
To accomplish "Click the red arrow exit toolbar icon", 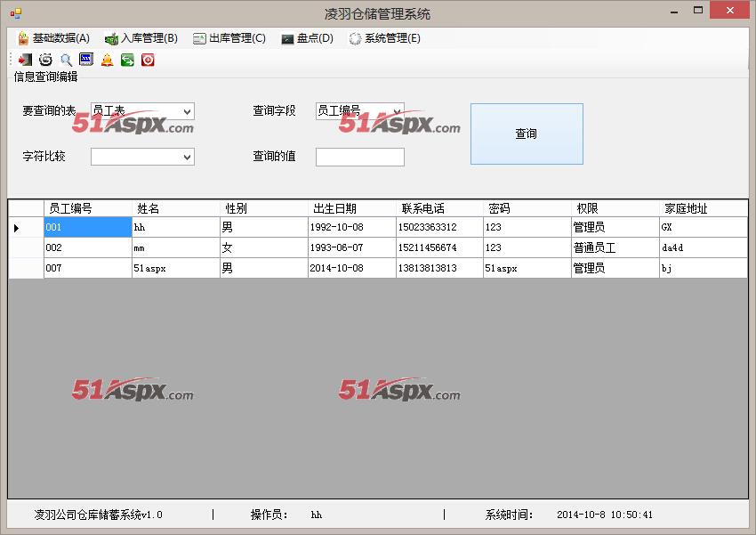I will pyautogui.click(x=25, y=60).
